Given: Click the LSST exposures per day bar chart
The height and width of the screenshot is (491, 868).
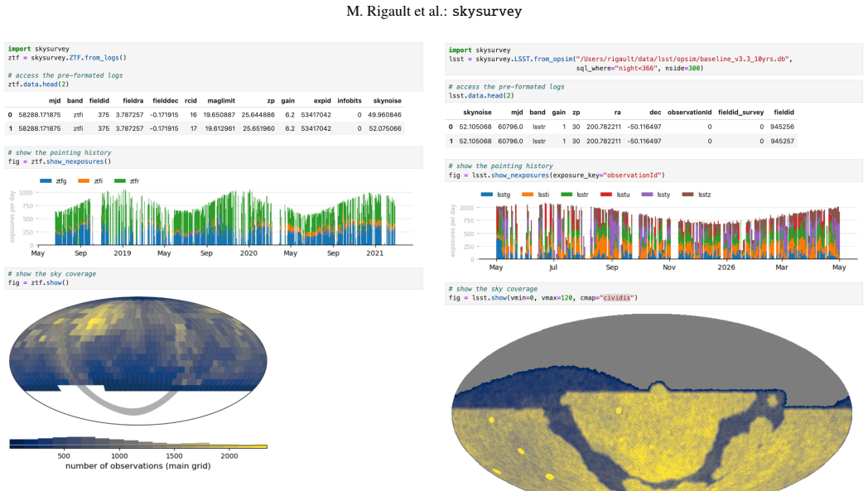Looking at the screenshot, I should click(668, 231).
